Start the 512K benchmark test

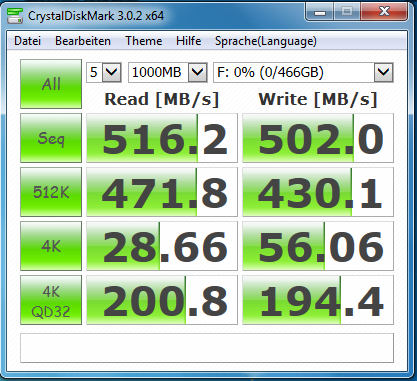tap(51, 192)
